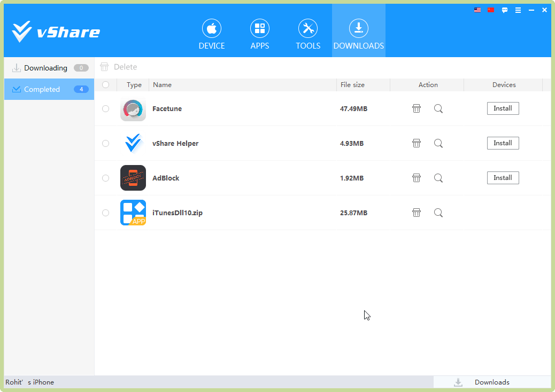Click the iTunesDll10.zip APP icon
The width and height of the screenshot is (555, 392).
[133, 213]
